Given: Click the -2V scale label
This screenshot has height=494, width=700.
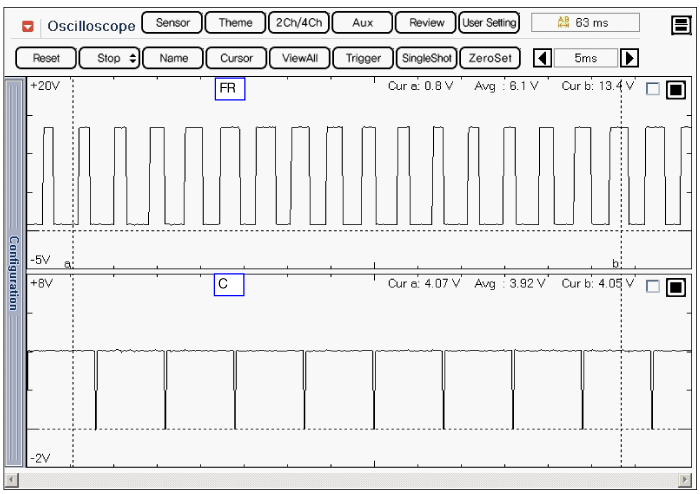Looking at the screenshot, I should [x=40, y=458].
